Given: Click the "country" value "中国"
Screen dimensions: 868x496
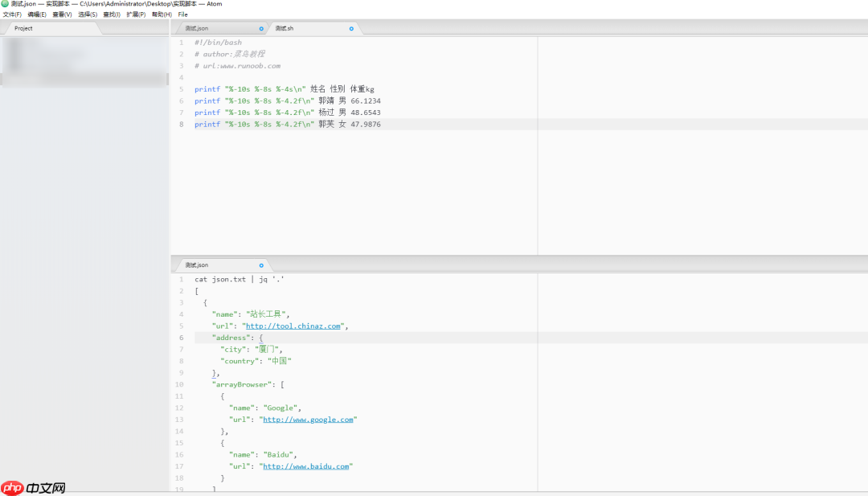Looking at the screenshot, I should coord(280,361).
